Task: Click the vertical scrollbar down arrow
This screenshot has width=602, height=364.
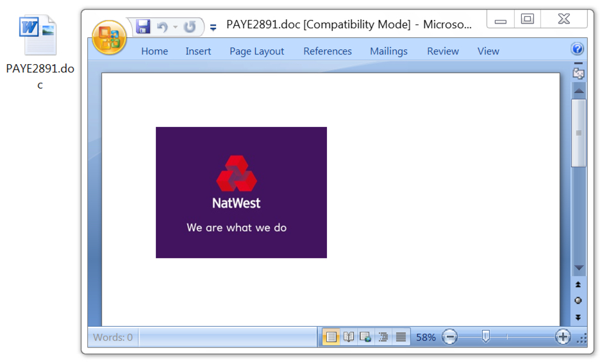Action: tap(579, 268)
